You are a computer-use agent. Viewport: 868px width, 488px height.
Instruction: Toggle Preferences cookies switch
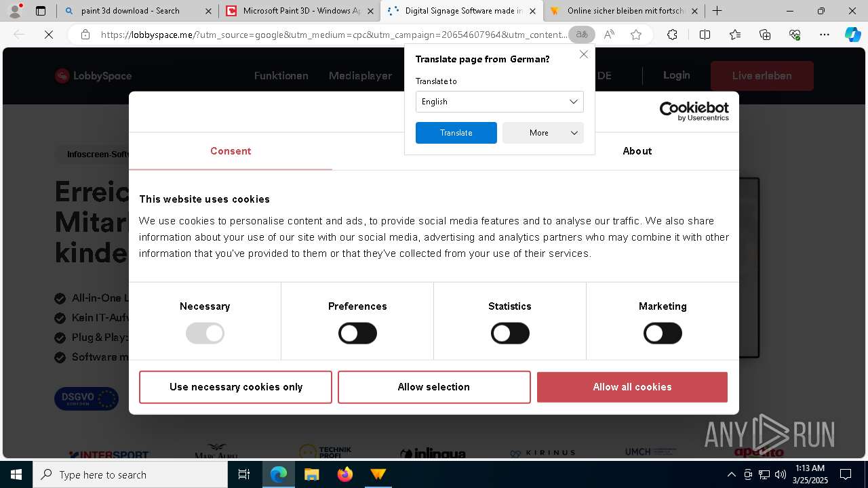click(x=357, y=333)
